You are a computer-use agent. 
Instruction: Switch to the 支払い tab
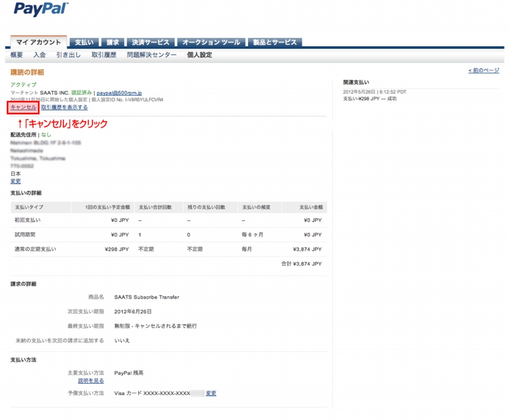[x=84, y=43]
